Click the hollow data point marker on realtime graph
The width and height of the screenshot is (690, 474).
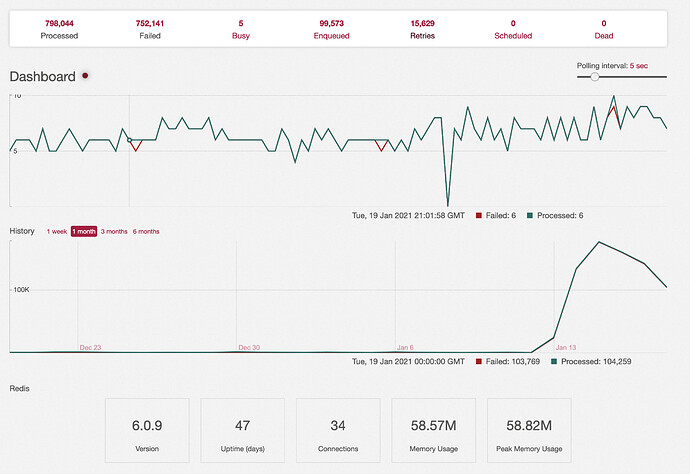pos(129,140)
